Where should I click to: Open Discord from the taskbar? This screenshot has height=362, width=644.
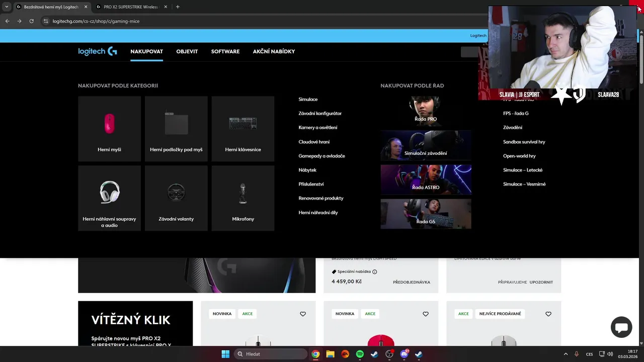(x=404, y=354)
